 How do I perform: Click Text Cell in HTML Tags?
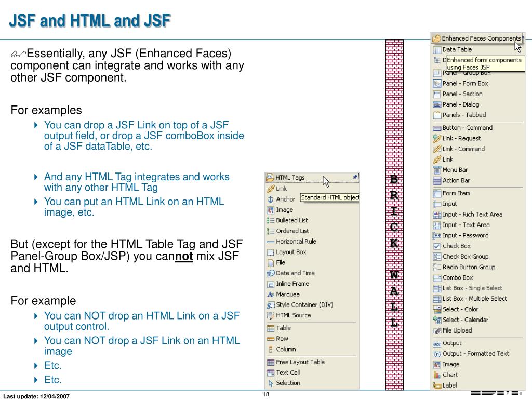[x=284, y=373]
